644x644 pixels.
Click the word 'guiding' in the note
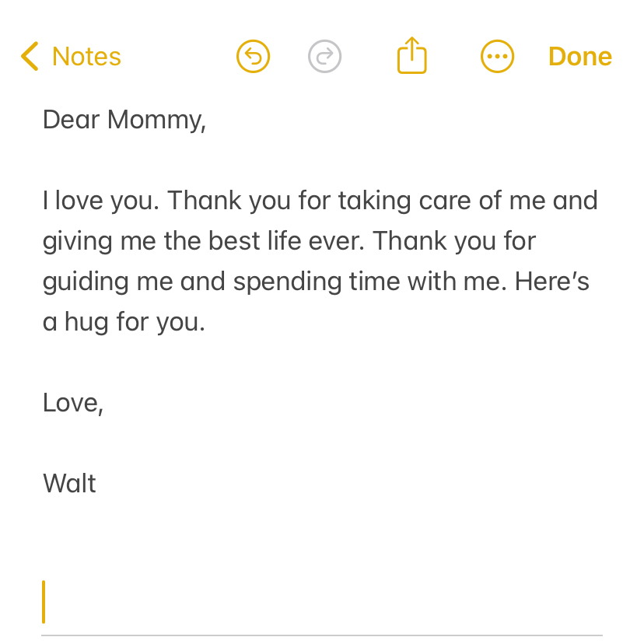(86, 282)
